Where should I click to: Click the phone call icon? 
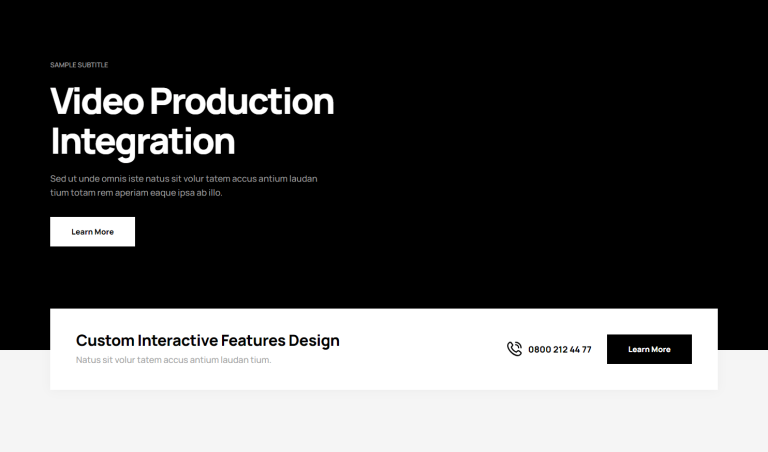click(514, 349)
